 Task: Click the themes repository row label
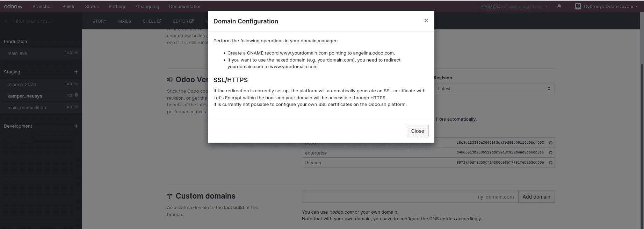point(313,163)
